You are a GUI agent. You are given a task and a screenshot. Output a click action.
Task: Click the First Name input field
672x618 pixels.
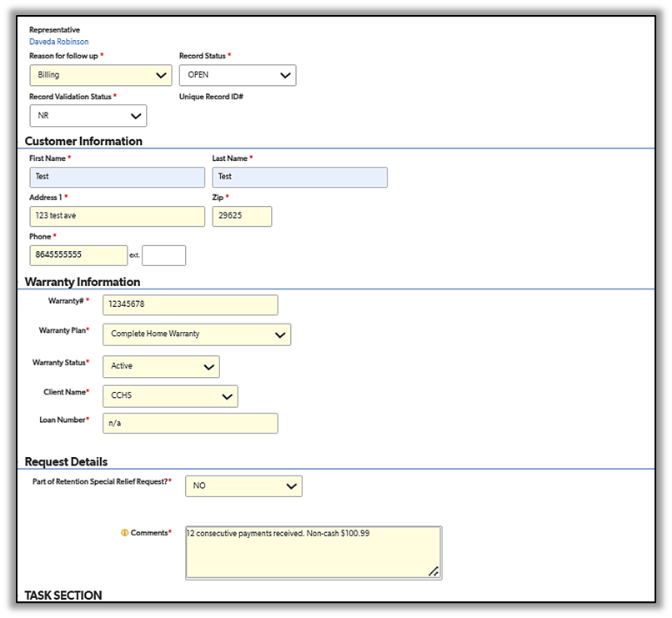[117, 177]
